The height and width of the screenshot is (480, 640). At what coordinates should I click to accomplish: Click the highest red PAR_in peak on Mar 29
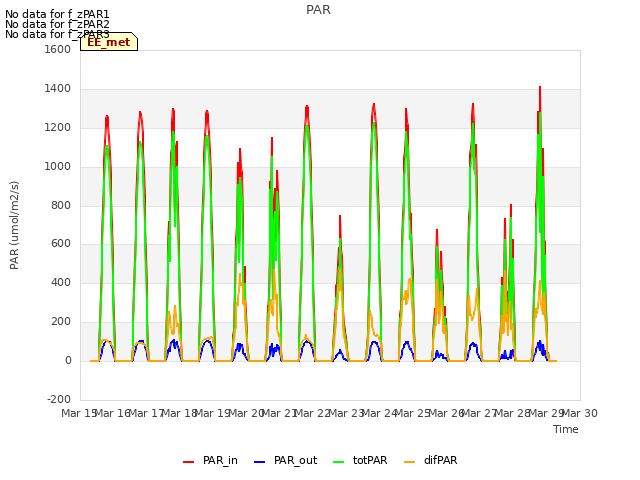coord(540,87)
